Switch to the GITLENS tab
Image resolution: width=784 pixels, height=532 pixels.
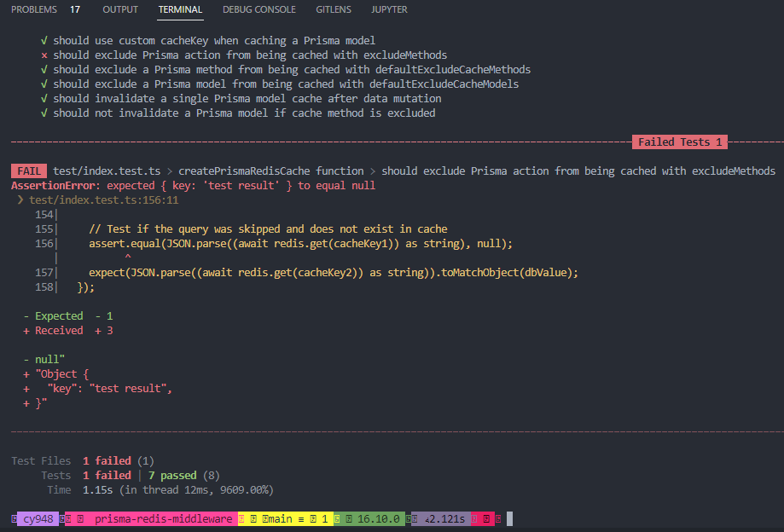333,9
